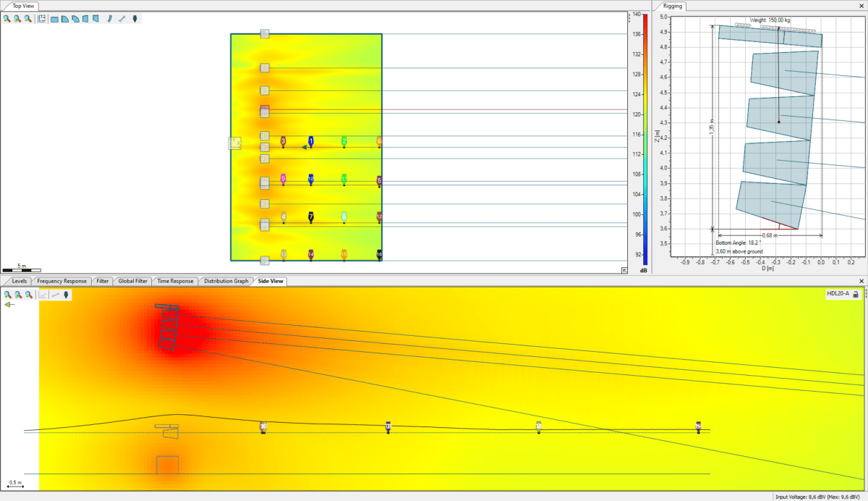Show the Distribution Graph tab

[x=226, y=281]
